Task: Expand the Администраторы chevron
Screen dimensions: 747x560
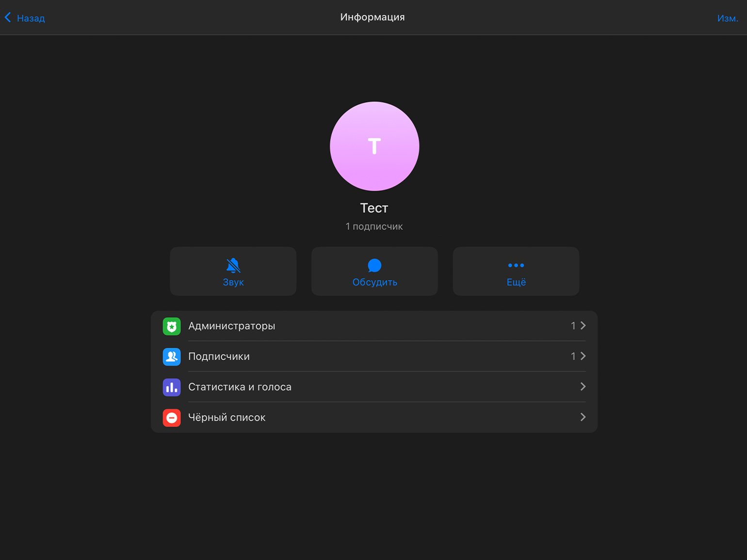Action: point(583,326)
